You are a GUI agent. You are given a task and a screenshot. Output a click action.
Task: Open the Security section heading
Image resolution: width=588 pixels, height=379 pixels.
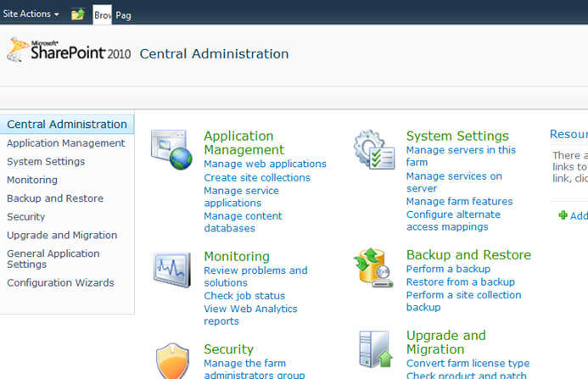pyautogui.click(x=228, y=349)
